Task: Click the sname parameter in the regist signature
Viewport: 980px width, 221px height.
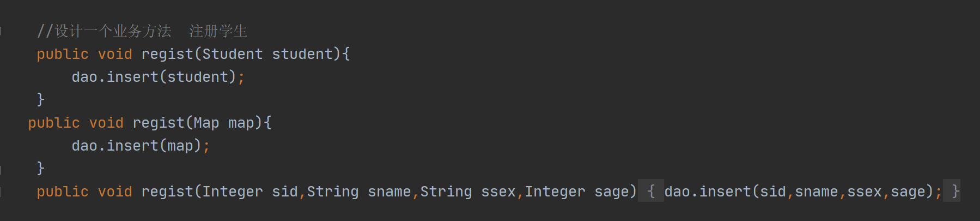Action: pyautogui.click(x=389, y=192)
